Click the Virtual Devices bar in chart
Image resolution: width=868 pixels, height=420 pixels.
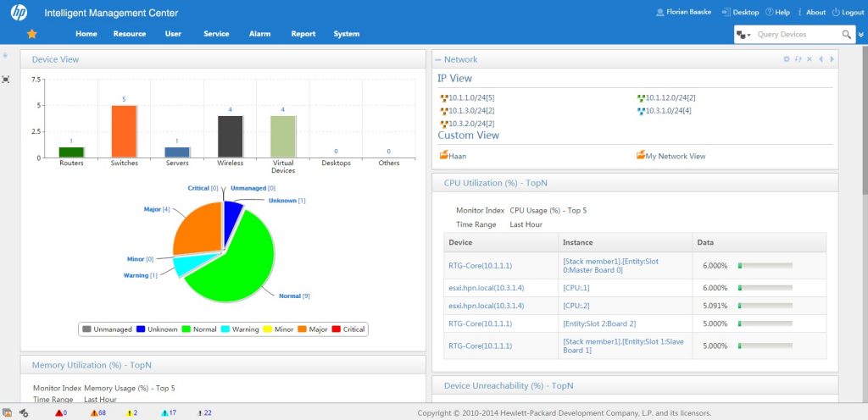(283, 136)
